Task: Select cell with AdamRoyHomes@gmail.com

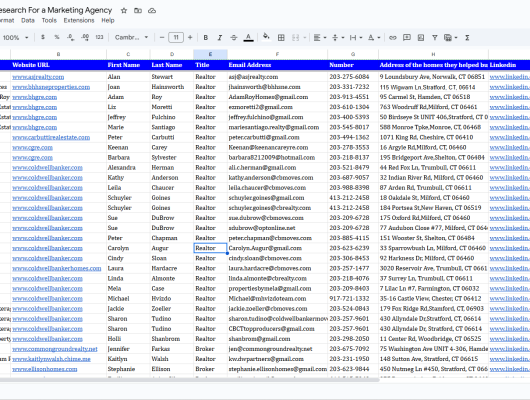Action: [277, 97]
